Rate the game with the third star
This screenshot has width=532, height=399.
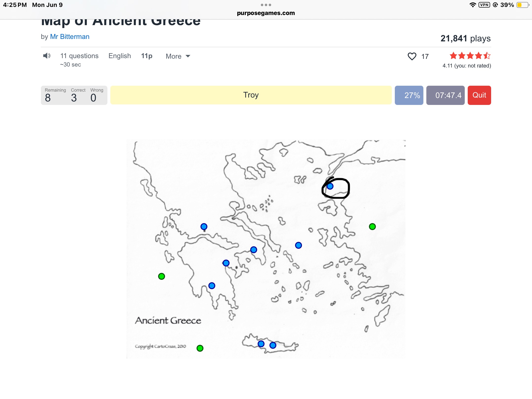click(x=470, y=56)
